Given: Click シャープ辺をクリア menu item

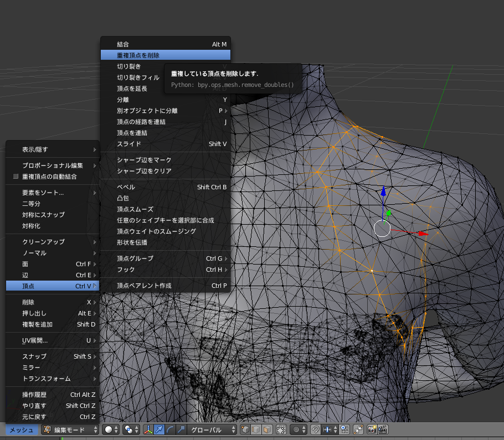Looking at the screenshot, I should point(166,171).
